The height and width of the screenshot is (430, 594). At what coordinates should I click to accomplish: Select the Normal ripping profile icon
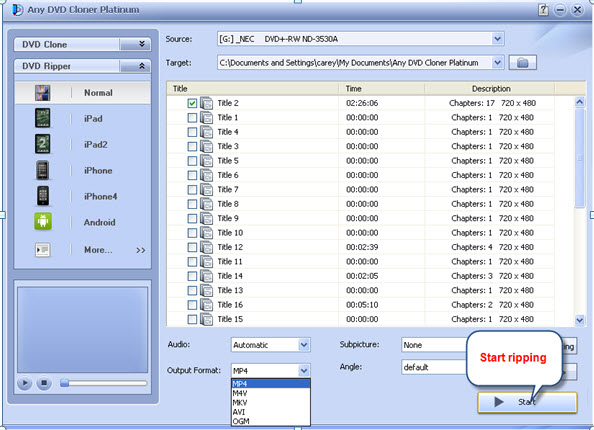(42, 93)
